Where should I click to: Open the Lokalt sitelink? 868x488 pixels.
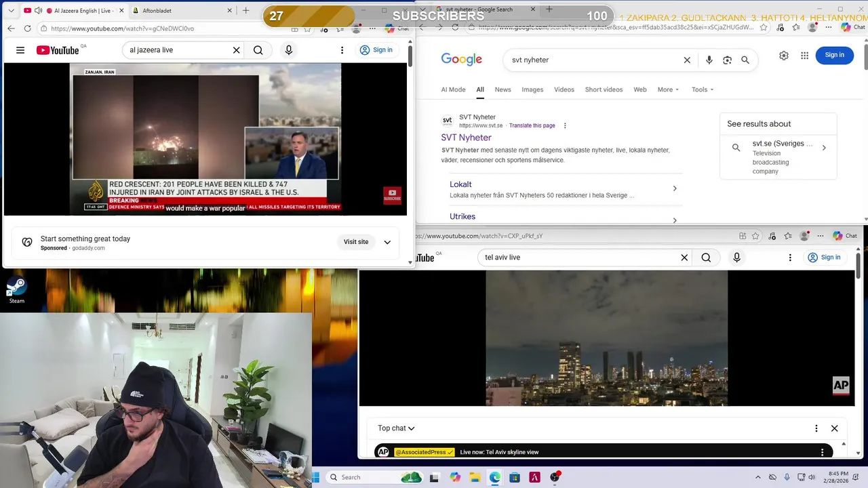460,184
